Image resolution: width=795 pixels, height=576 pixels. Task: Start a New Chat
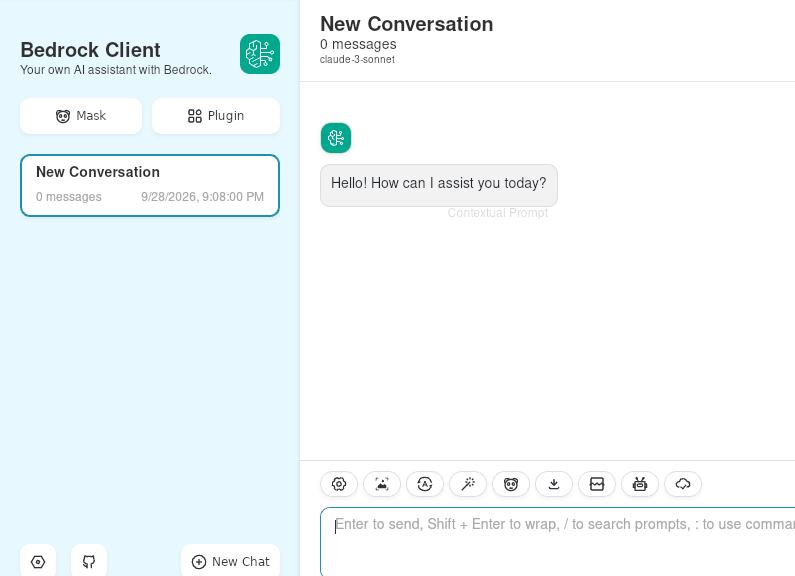(x=231, y=561)
